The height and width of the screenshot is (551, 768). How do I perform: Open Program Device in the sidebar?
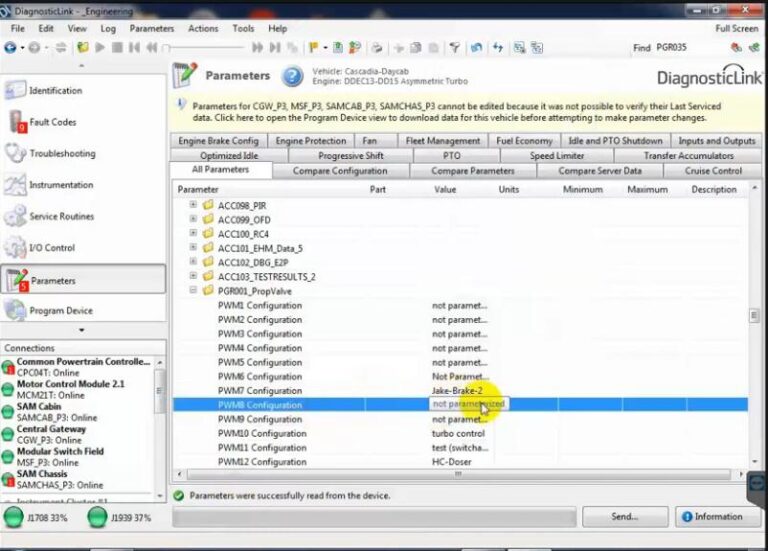pyautogui.click(x=83, y=310)
